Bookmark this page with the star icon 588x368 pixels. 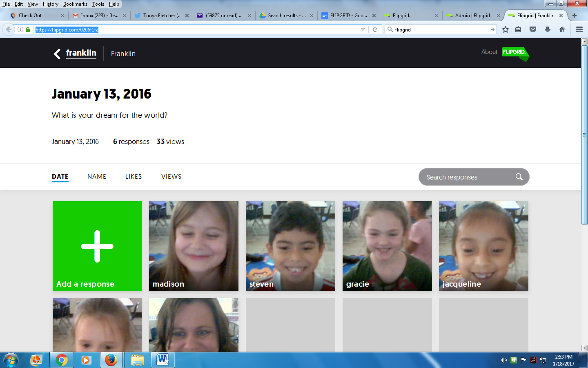click(x=506, y=29)
